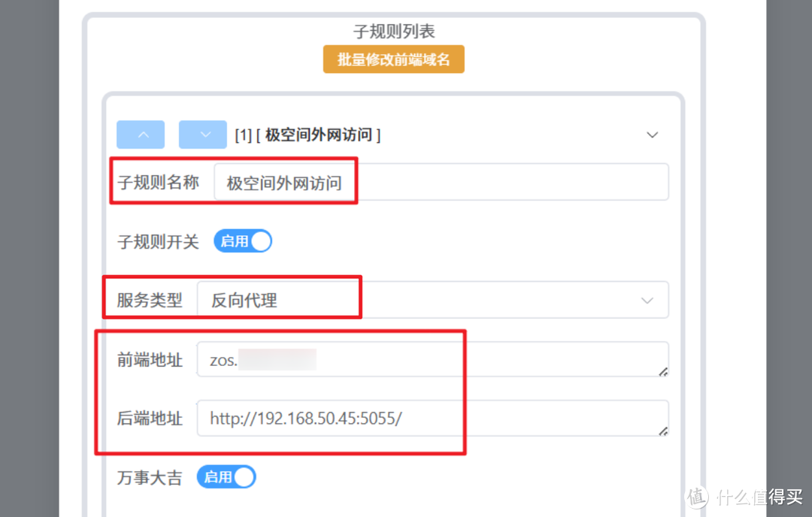Turn off the 万事大吉 toggle
The height and width of the screenshot is (517, 812).
click(x=226, y=476)
